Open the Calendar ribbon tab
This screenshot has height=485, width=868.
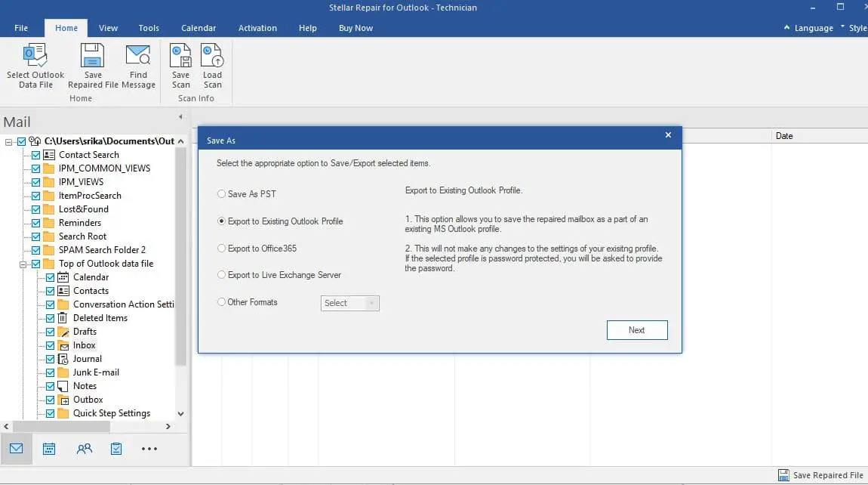[x=199, y=28]
